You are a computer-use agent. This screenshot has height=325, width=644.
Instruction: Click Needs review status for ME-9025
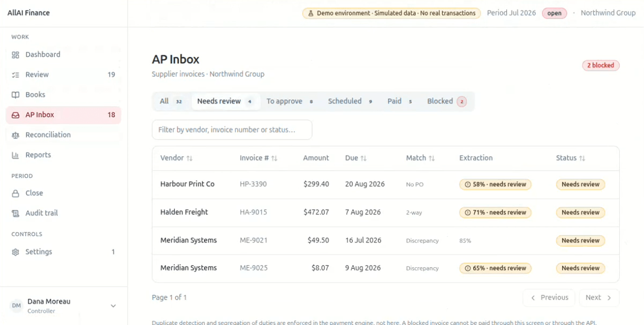pyautogui.click(x=580, y=268)
